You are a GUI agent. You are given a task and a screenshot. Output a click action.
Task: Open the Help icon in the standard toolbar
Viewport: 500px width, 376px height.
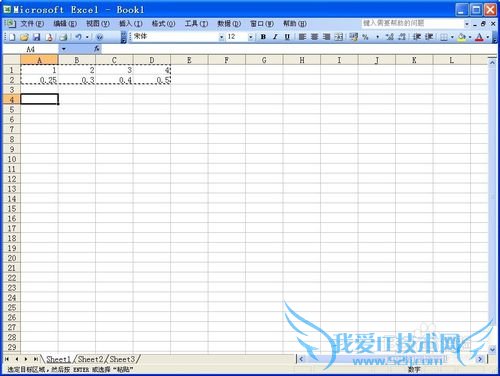99,37
